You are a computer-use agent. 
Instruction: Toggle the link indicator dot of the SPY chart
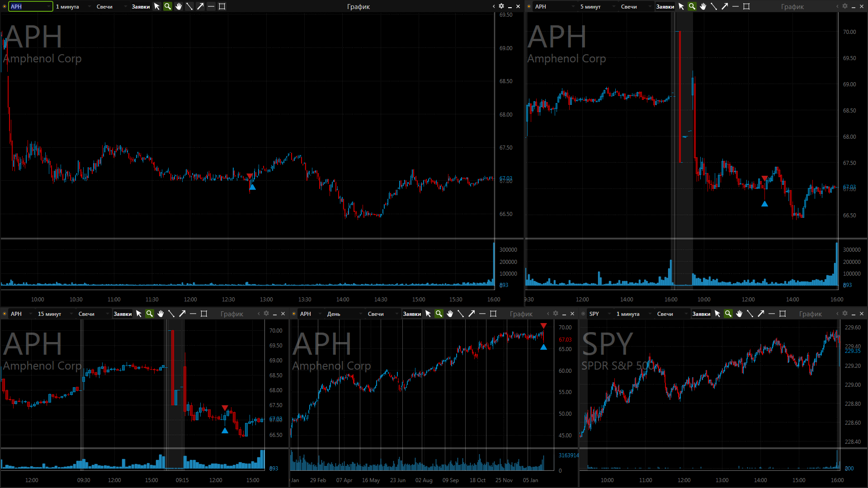pyautogui.click(x=583, y=314)
